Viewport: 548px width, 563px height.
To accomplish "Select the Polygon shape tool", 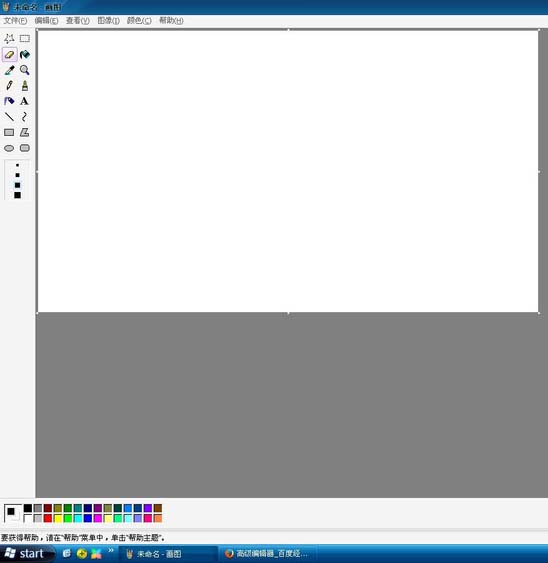I will coord(25,132).
